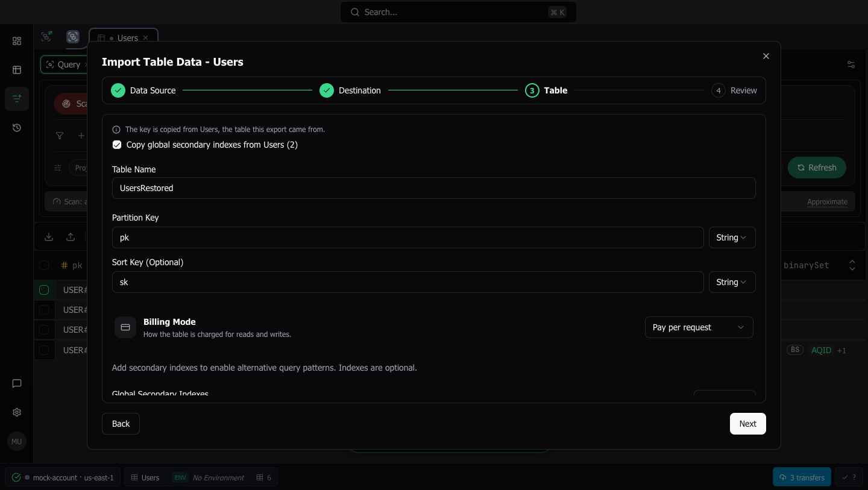The width and height of the screenshot is (868, 490).
Task: Click the Approximate link
Action: coord(827,202)
